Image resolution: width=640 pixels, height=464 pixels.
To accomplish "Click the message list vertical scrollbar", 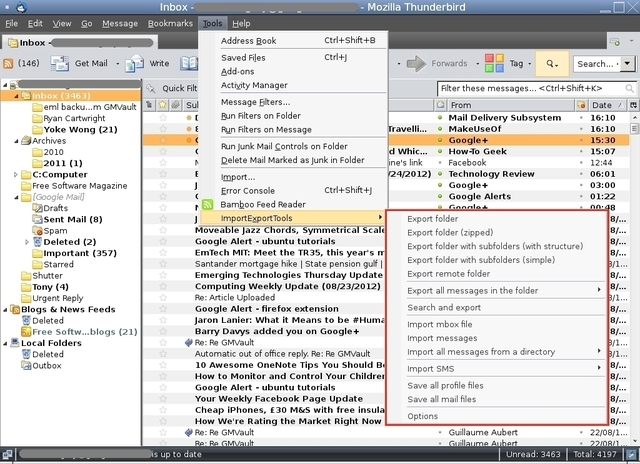I will (635, 278).
